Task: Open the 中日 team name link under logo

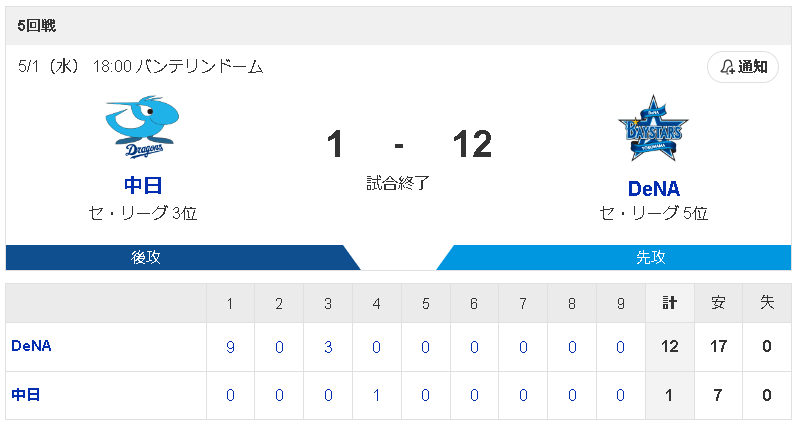Action: [x=143, y=186]
